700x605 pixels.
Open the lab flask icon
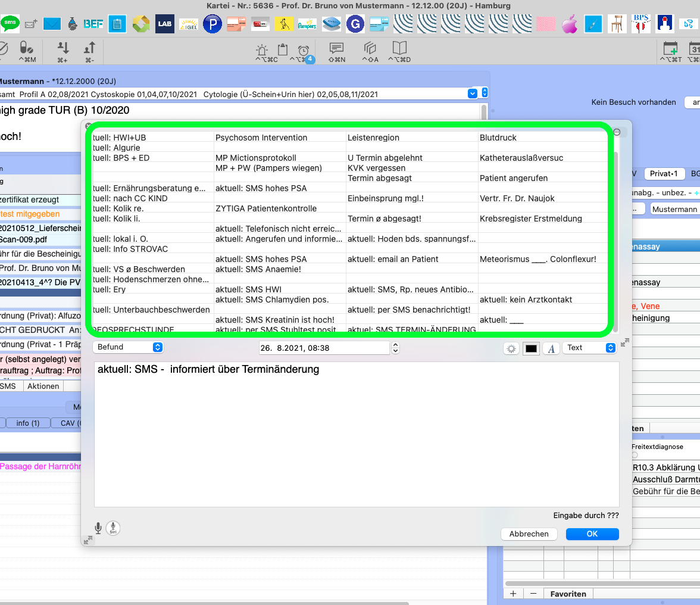(73, 24)
